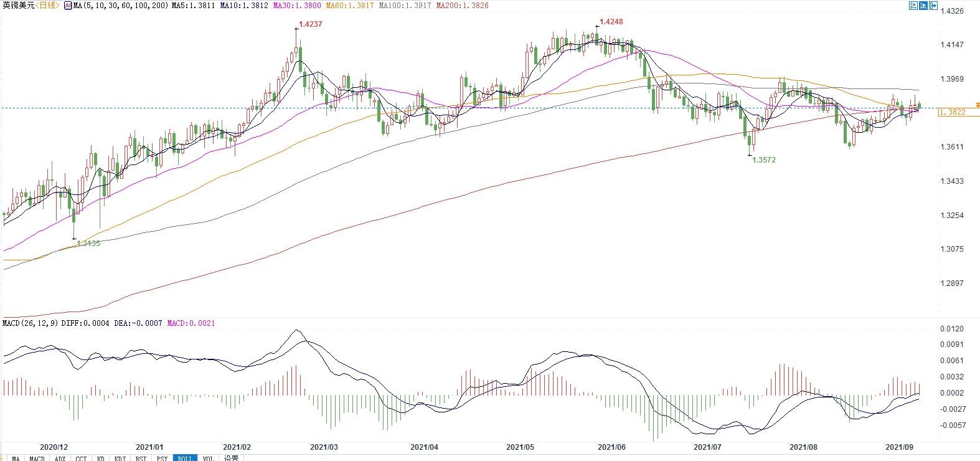This screenshot has width=980, height=461.
Task: Open the VOL indicator tab
Action: click(x=208, y=458)
